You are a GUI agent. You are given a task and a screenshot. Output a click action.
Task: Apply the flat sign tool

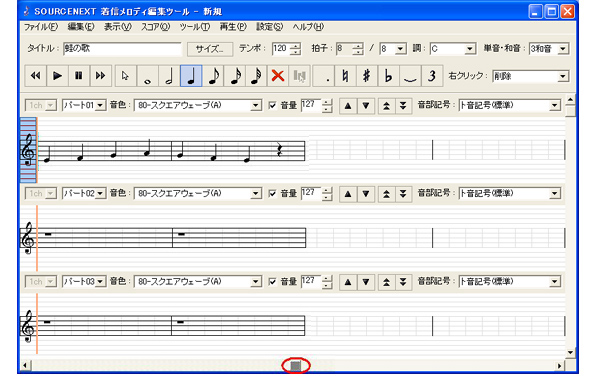pos(388,76)
